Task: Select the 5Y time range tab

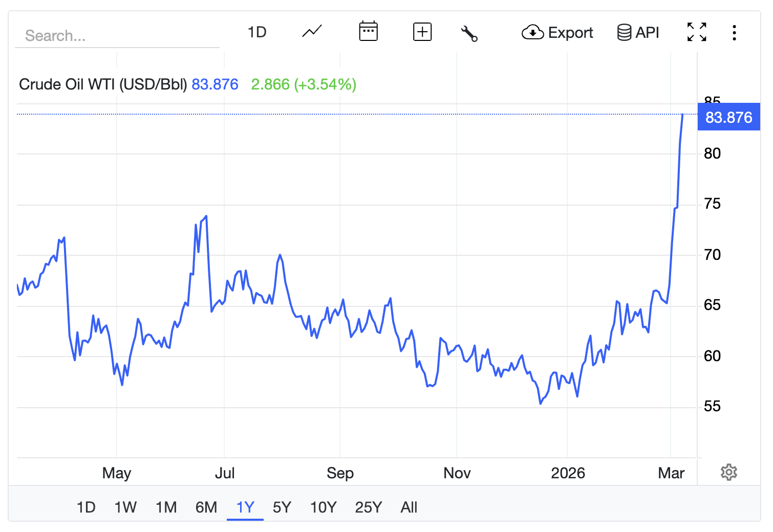Action: click(x=282, y=507)
